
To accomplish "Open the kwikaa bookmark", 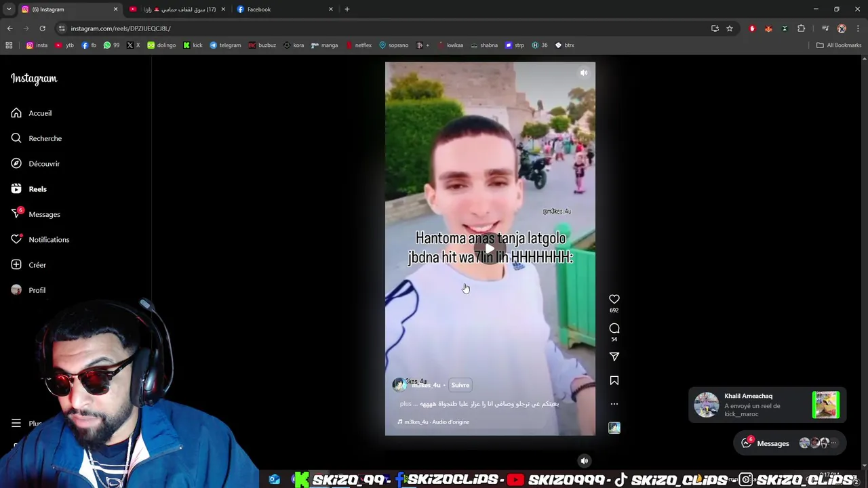I will 450,45.
